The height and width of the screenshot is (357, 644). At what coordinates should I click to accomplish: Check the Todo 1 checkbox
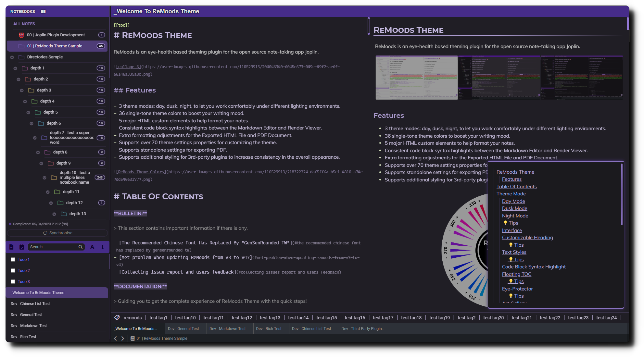click(13, 260)
